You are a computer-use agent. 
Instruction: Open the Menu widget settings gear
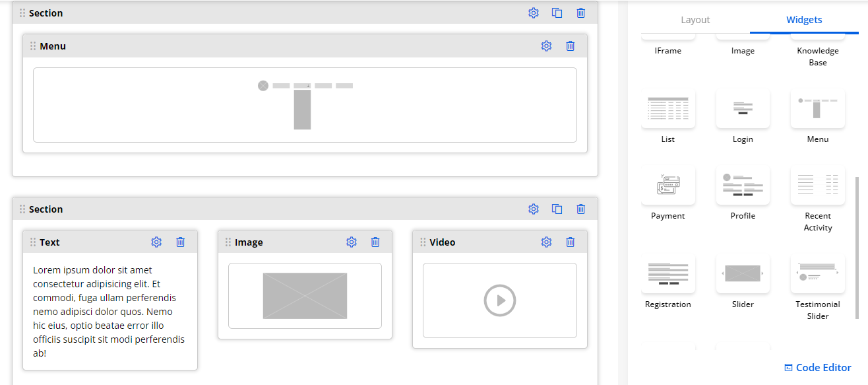546,46
